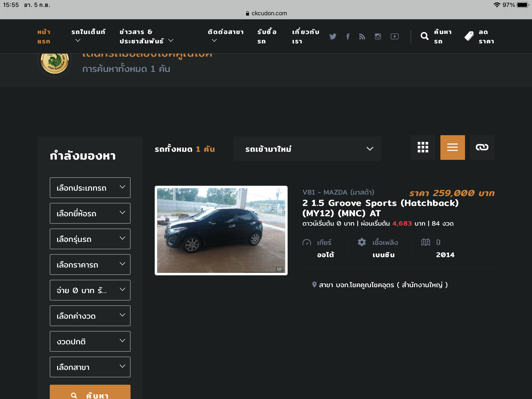Switch to list view layout
Viewport: 532px width, 399px height.
pos(452,147)
